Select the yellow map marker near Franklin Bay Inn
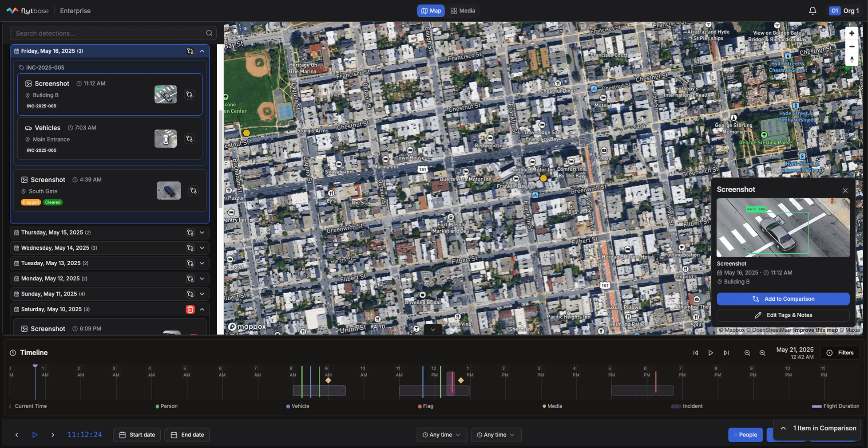 (543, 178)
